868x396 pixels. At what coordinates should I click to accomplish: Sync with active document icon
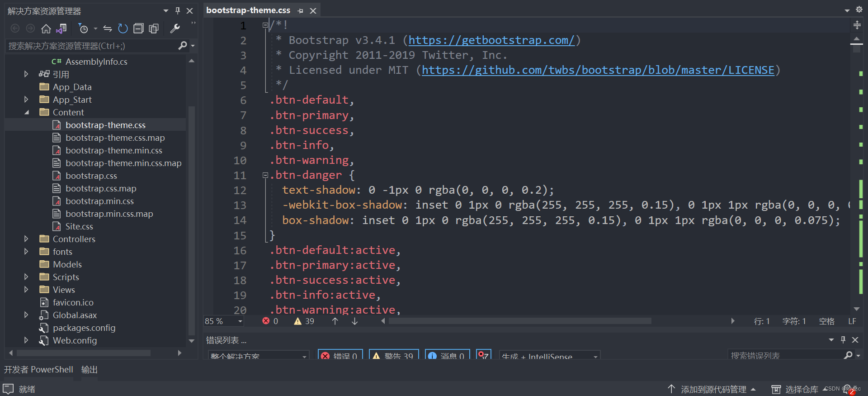point(108,29)
